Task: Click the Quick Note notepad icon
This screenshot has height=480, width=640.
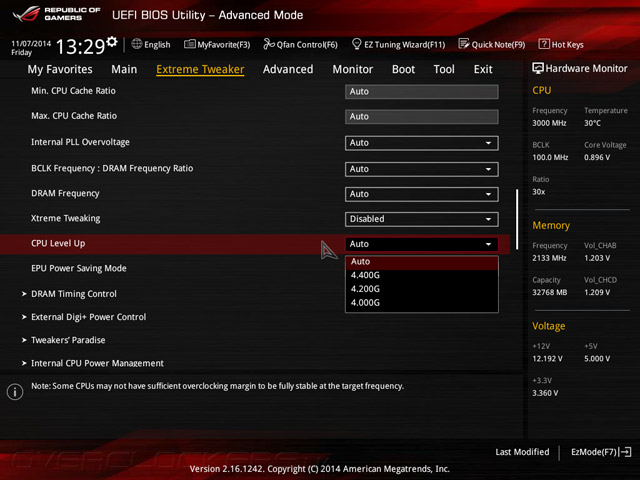Action: [x=464, y=44]
